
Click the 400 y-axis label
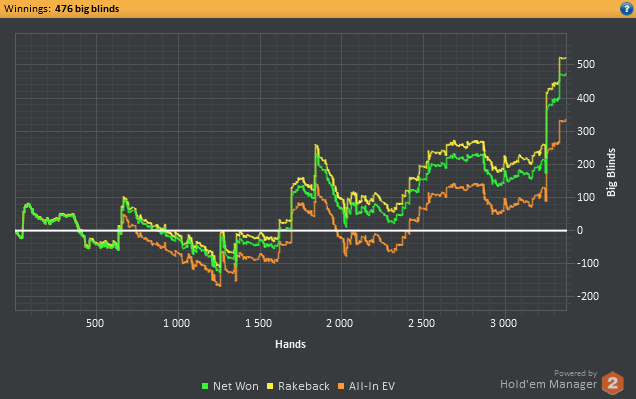point(586,98)
